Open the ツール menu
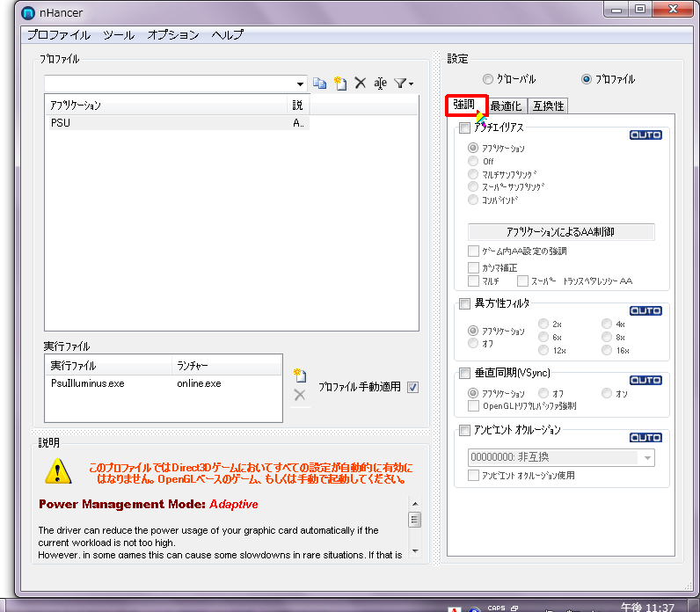 119,35
